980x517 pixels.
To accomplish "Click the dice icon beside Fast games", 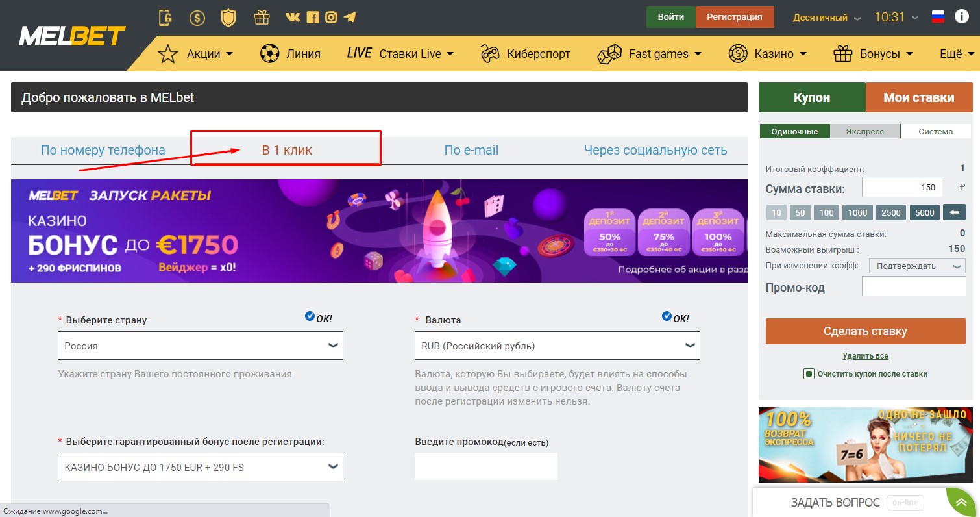I will click(x=610, y=54).
